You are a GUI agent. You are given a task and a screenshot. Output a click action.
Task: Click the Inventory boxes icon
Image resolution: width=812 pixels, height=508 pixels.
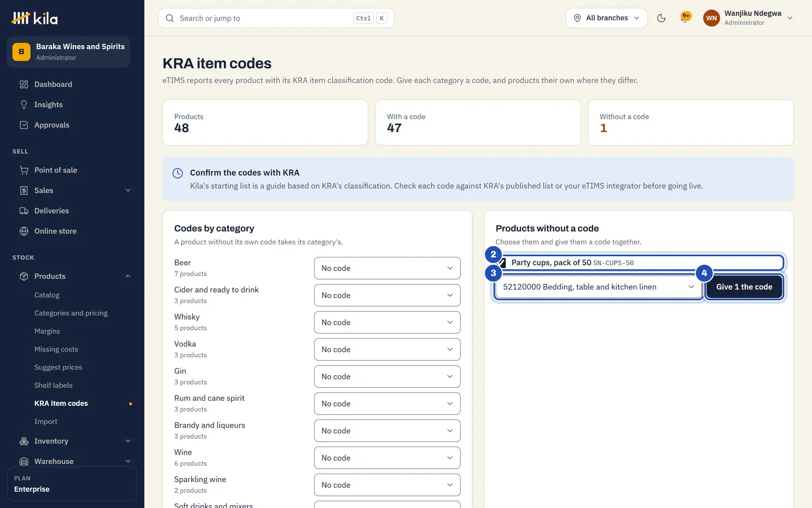point(24,441)
